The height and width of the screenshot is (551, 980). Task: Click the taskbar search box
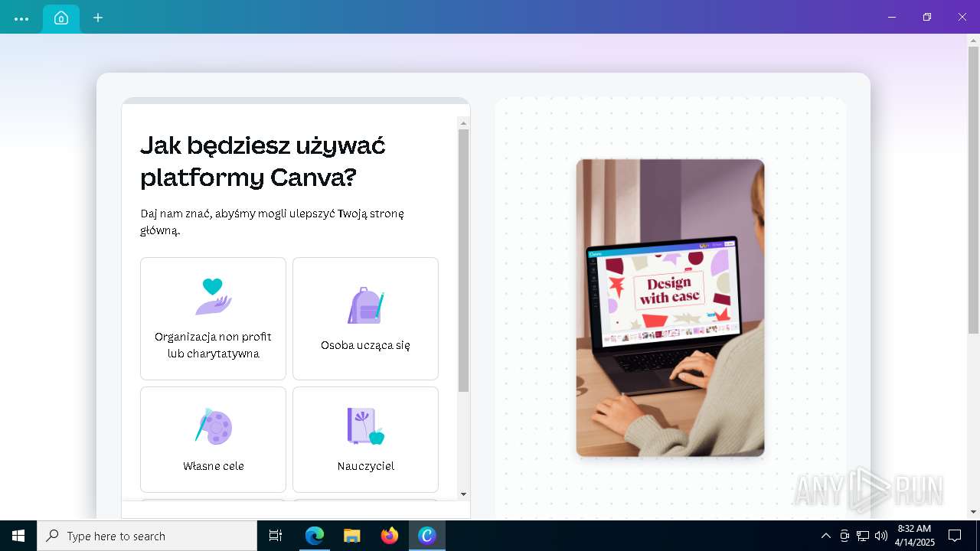tap(147, 536)
